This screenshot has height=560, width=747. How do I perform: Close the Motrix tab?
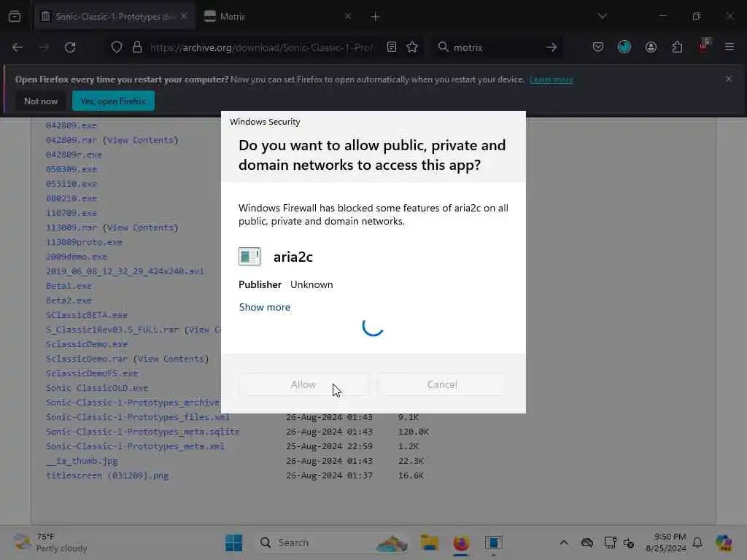click(x=348, y=16)
